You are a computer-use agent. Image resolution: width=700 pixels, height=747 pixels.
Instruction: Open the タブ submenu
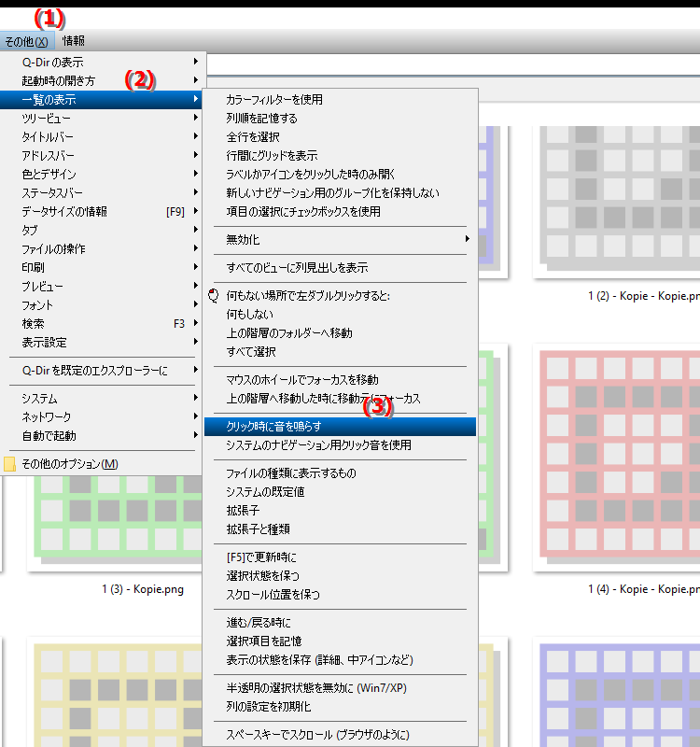[103, 230]
